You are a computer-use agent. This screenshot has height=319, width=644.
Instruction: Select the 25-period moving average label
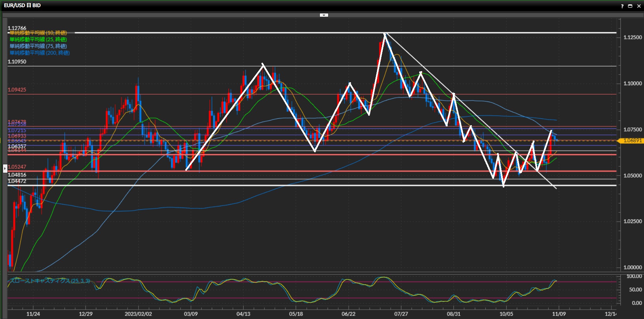[38, 40]
